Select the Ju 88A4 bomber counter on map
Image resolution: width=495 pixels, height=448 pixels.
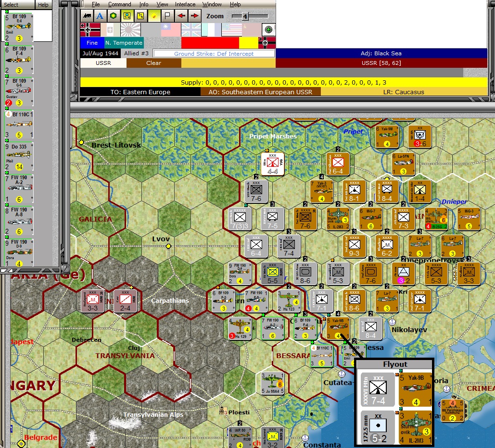(x=272, y=383)
